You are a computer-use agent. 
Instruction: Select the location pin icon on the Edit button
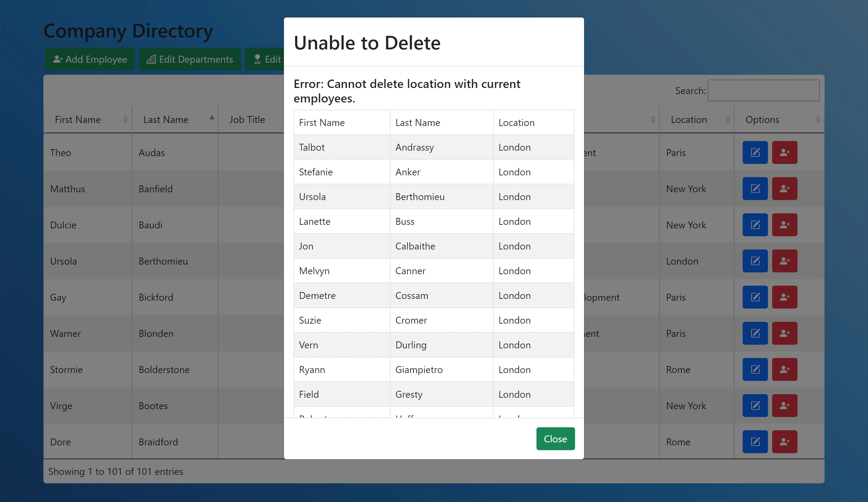pos(257,59)
